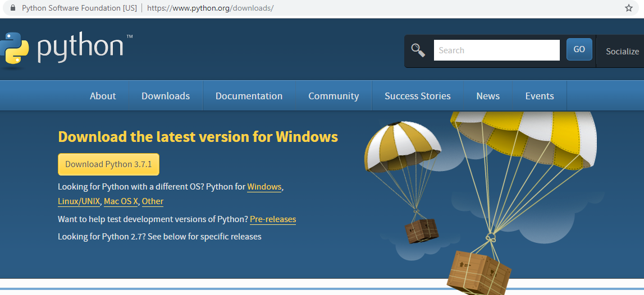The image size is (644, 295).
Task: Open the Success Stories menu item
Action: [x=417, y=95]
